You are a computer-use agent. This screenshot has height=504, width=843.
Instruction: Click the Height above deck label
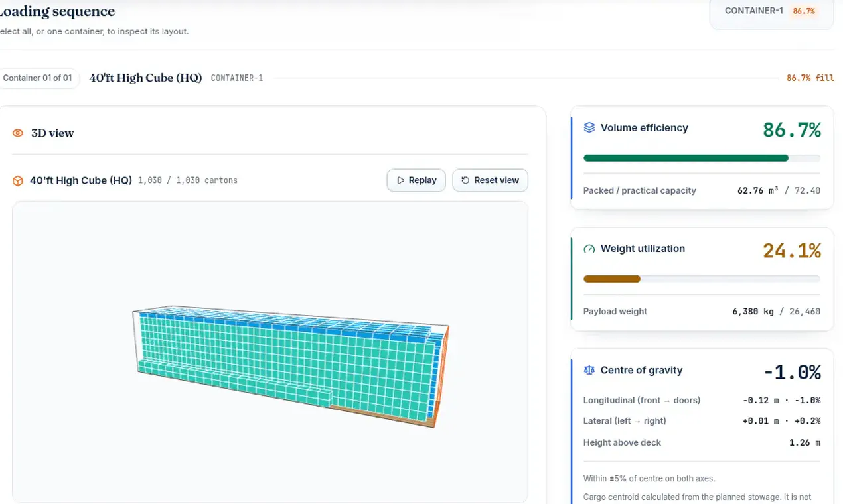click(622, 442)
